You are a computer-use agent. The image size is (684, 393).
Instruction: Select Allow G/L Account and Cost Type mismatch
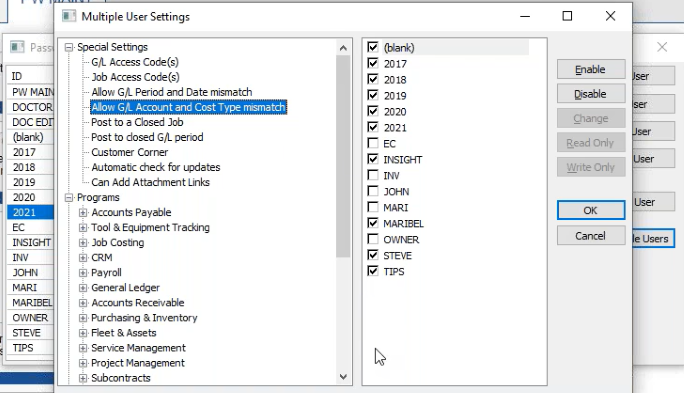188,107
